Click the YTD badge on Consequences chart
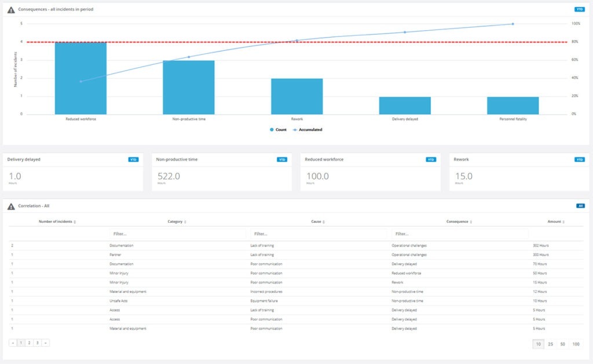 pyautogui.click(x=580, y=9)
